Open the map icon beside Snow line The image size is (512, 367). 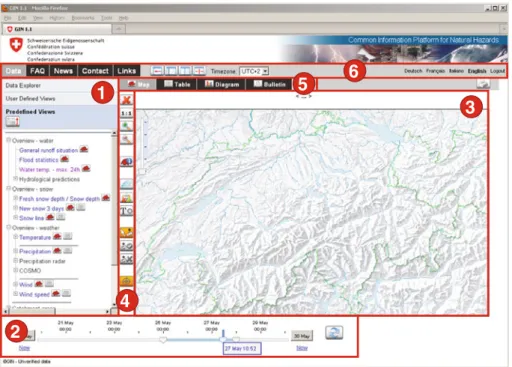[x=50, y=217]
